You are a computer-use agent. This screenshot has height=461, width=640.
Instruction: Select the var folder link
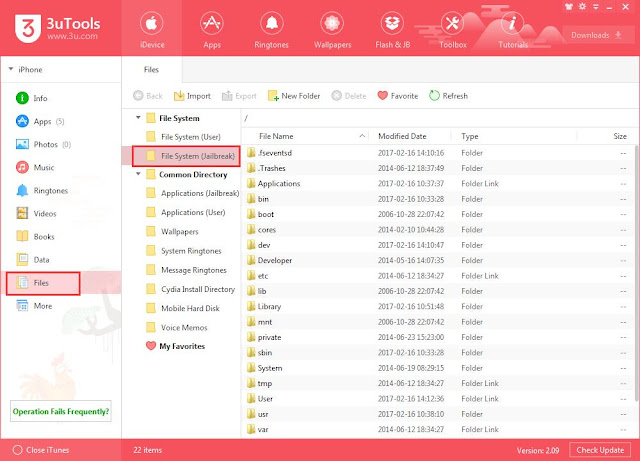(438, 430)
